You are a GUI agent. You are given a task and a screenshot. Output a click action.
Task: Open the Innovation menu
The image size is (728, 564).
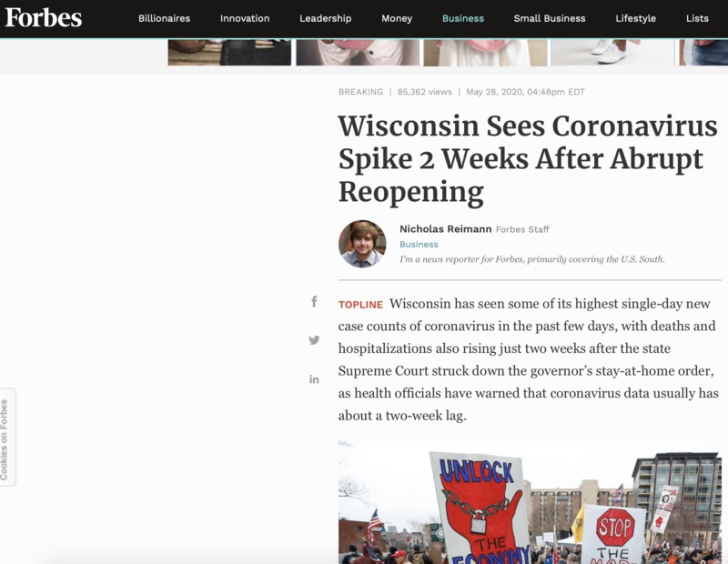coord(245,18)
